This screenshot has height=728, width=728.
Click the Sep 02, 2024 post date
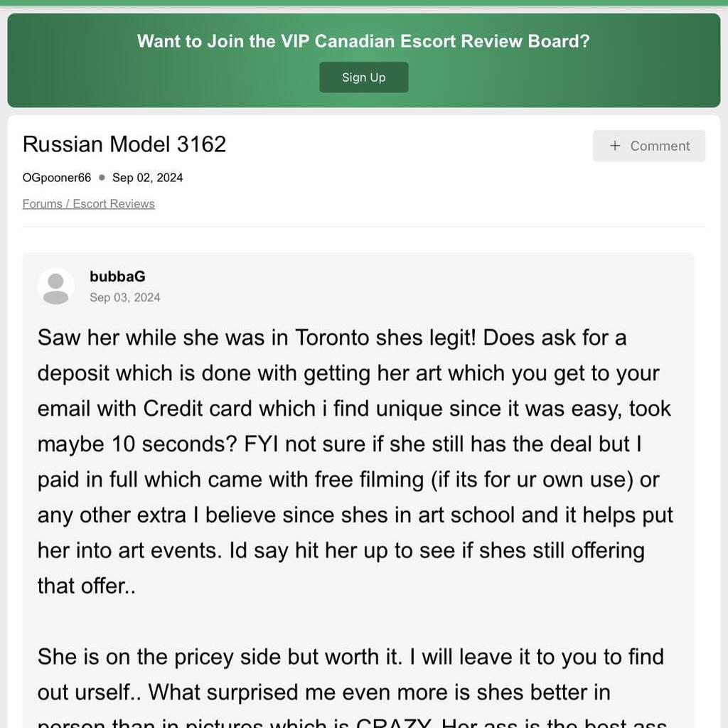(x=147, y=178)
